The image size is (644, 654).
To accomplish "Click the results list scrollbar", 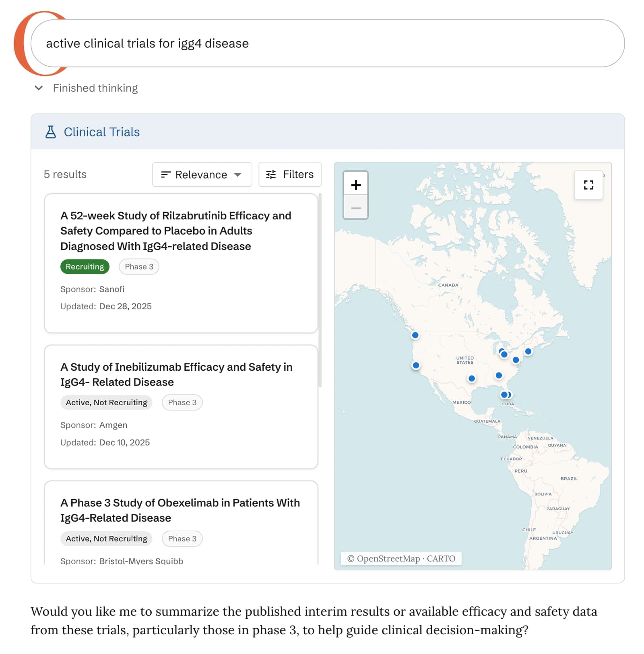I will coord(320,290).
